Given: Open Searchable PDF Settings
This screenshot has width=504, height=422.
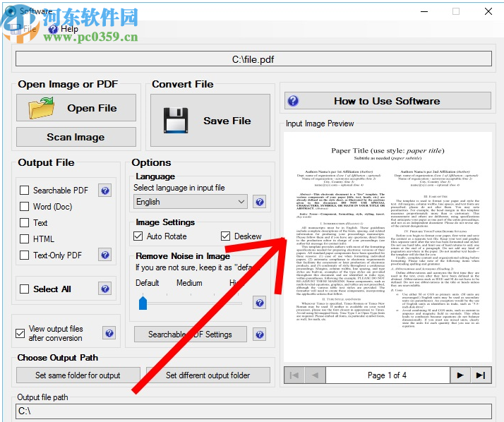Looking at the screenshot, I should (x=191, y=334).
